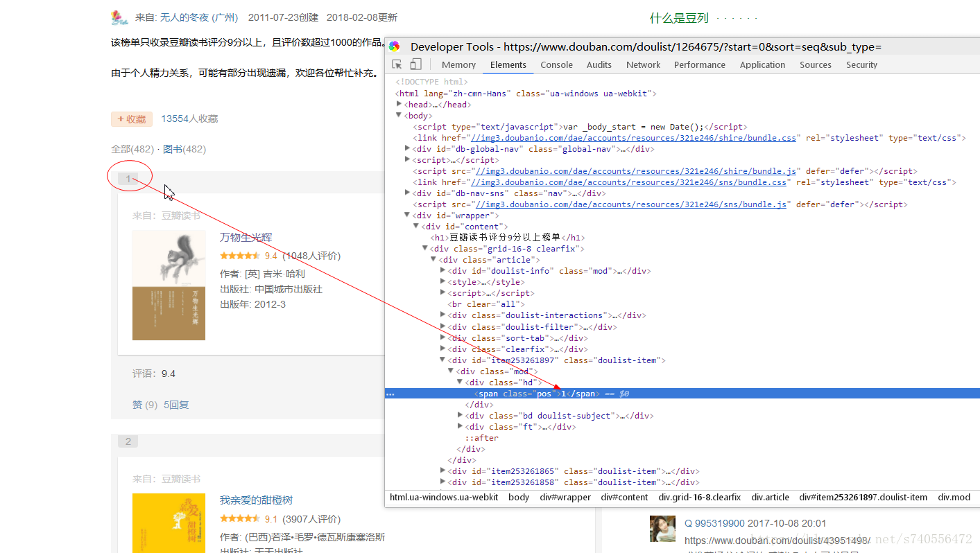Click the doulist author avatar icon
This screenshot has height=553, width=980.
click(119, 17)
